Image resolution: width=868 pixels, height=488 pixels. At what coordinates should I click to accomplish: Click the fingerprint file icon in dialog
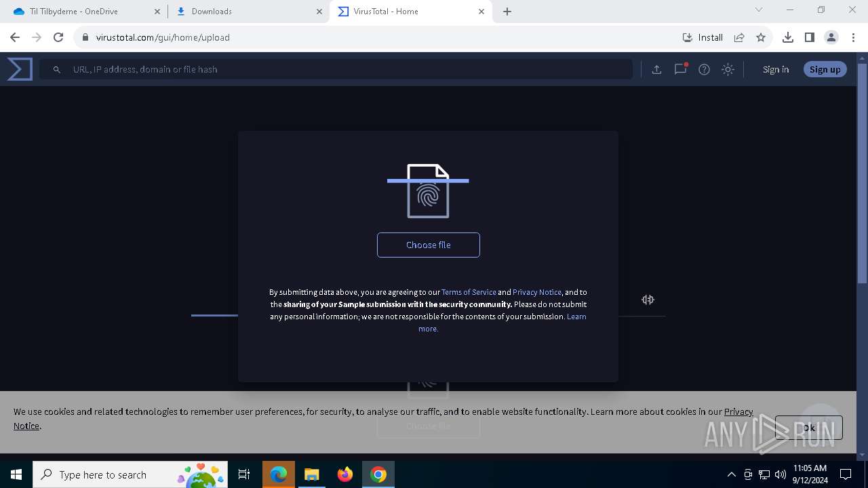click(x=428, y=191)
